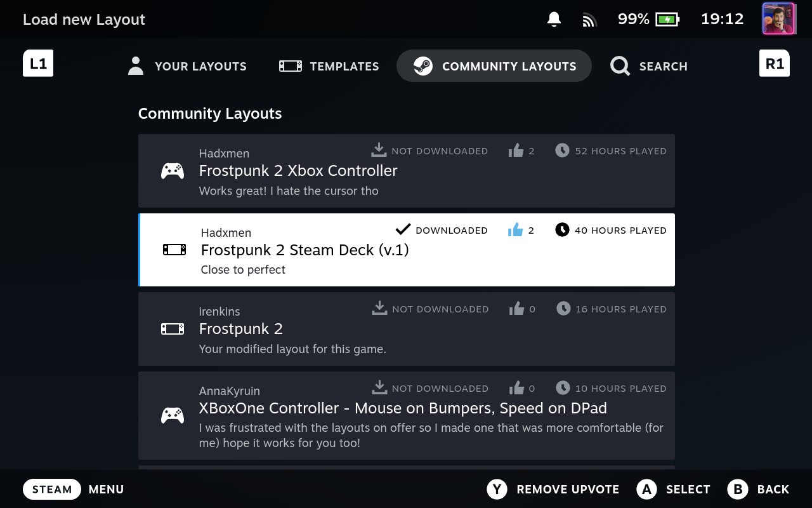The height and width of the screenshot is (508, 812).
Task: Select the Community Layouts tab
Action: coord(494,66)
